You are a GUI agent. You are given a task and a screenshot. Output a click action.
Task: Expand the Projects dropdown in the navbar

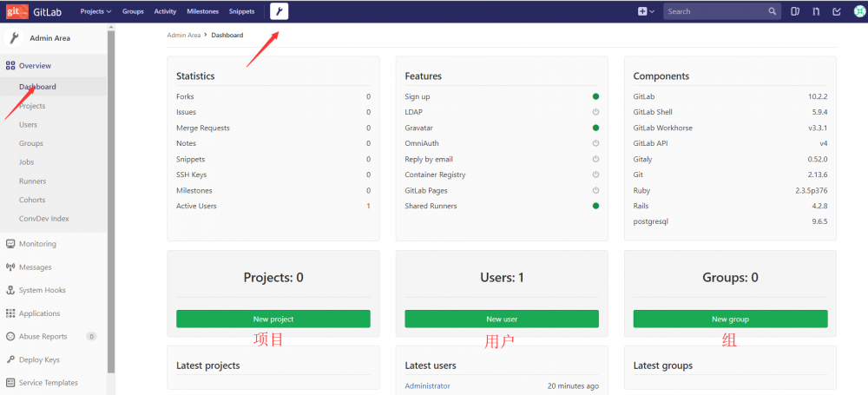click(x=95, y=11)
